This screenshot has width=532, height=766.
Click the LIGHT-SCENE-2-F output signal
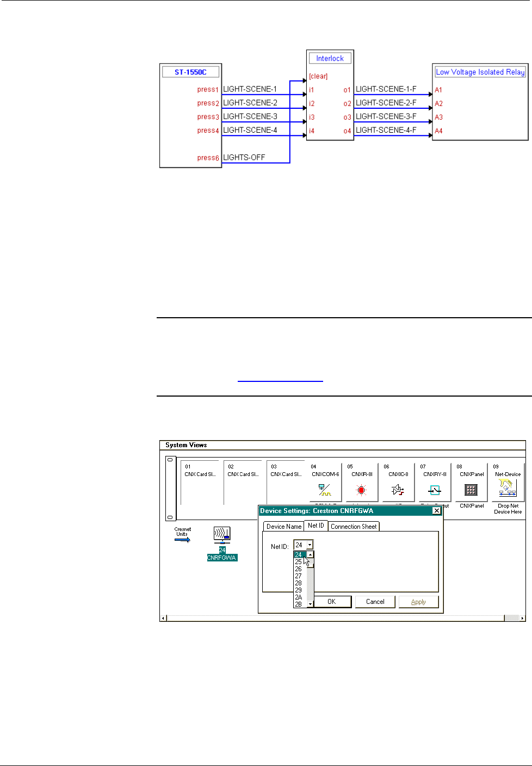(386, 102)
